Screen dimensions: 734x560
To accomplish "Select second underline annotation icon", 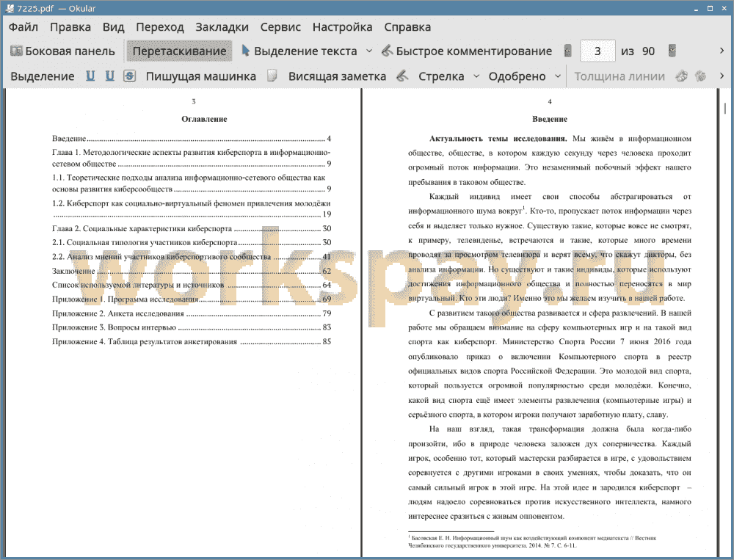I will tap(109, 76).
